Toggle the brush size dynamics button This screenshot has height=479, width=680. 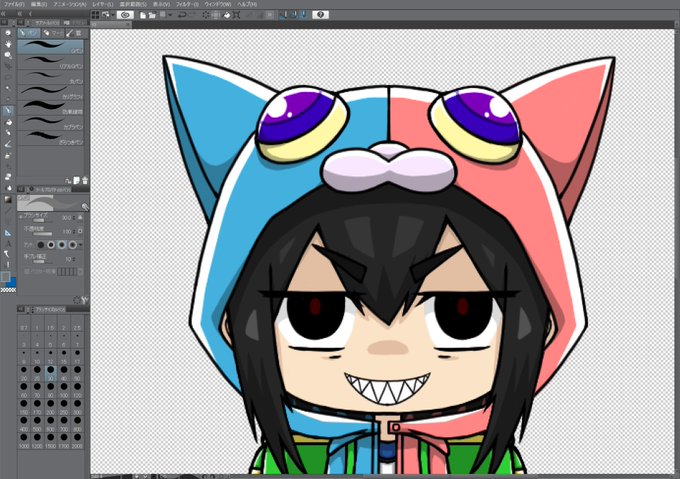click(80, 218)
